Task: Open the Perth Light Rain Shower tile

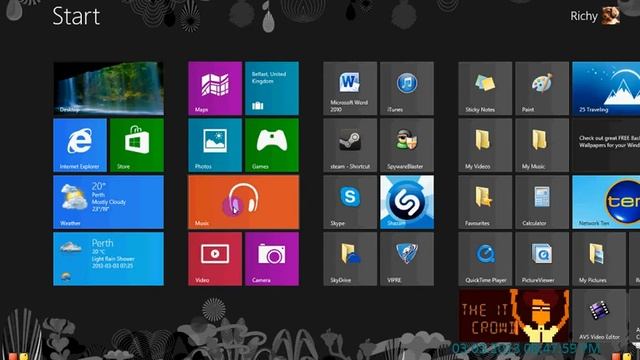Action: 108,259
